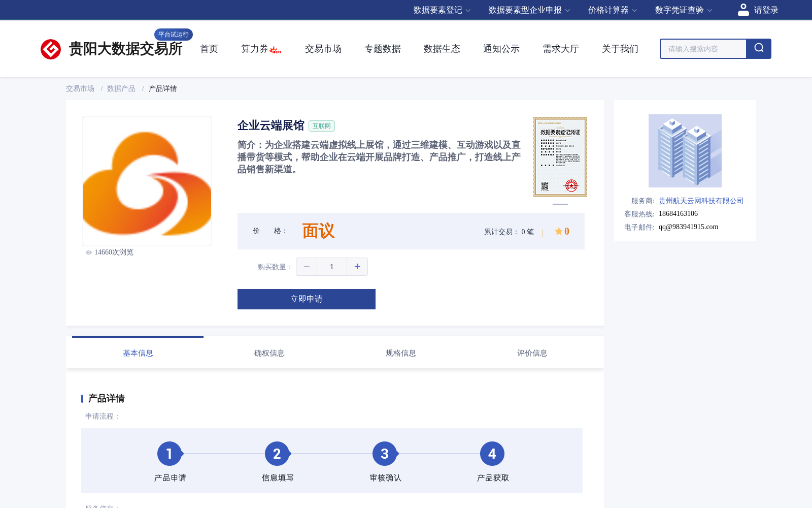The height and width of the screenshot is (508, 812).
Task: Decrease quantity with minus button
Action: 307,267
